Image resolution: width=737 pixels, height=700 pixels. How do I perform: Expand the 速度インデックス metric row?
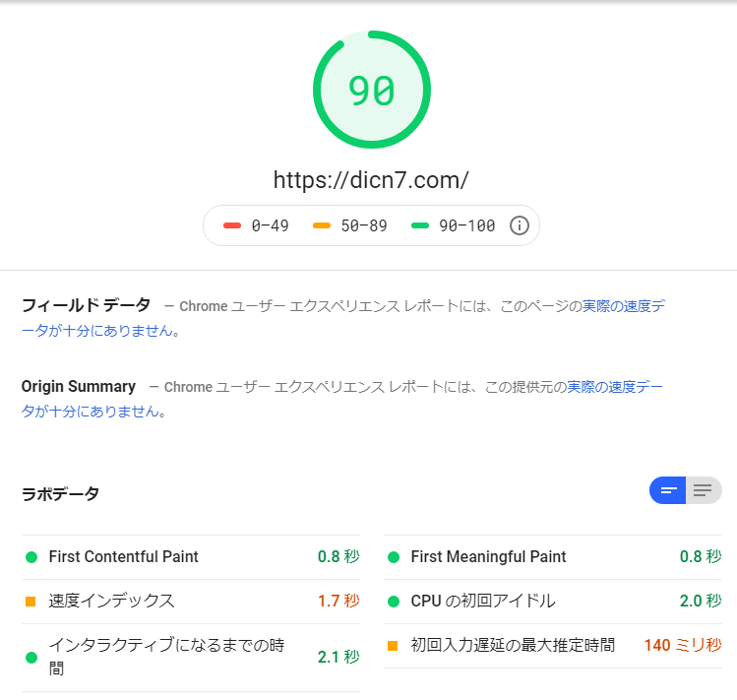click(x=111, y=601)
